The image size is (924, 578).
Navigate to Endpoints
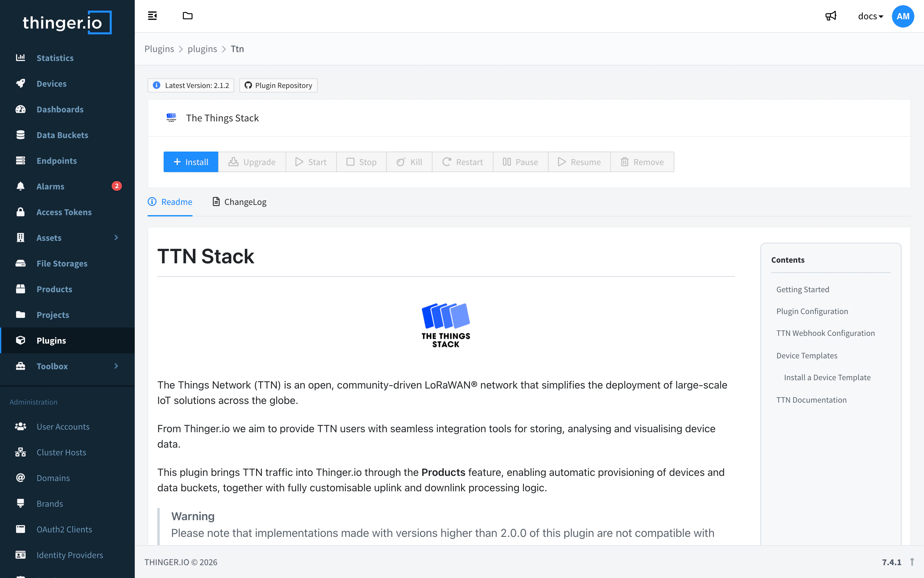[67, 161]
